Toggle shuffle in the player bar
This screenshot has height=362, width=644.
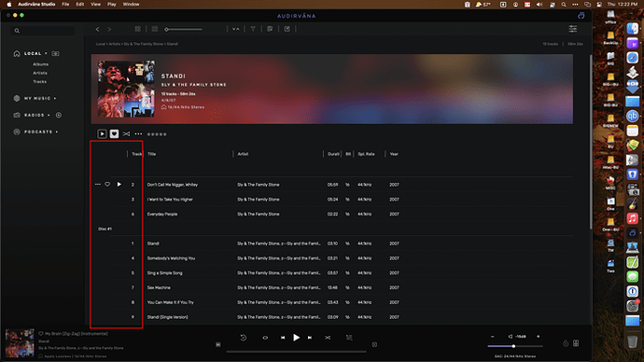[x=328, y=338]
